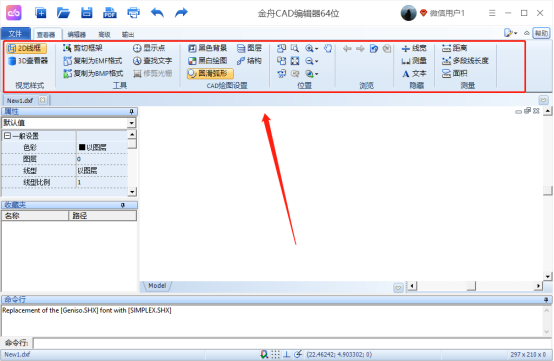Activate the hand pan tool

[x=328, y=48]
